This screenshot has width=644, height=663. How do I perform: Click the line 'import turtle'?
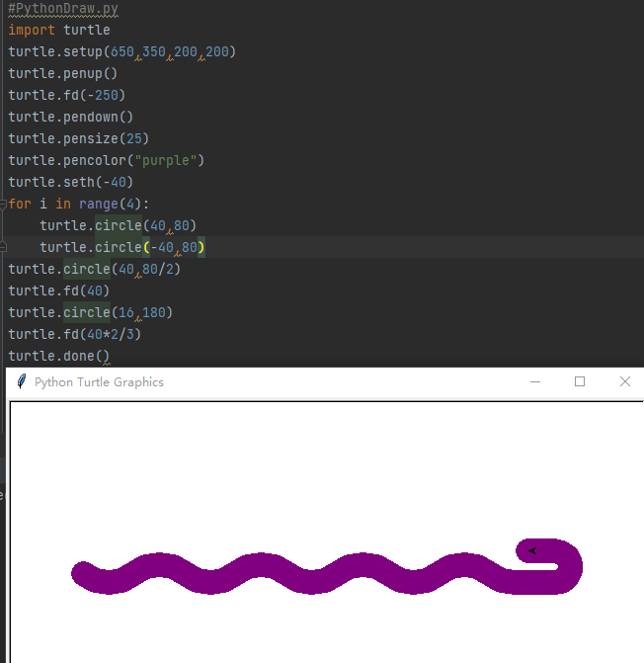pyautogui.click(x=59, y=30)
